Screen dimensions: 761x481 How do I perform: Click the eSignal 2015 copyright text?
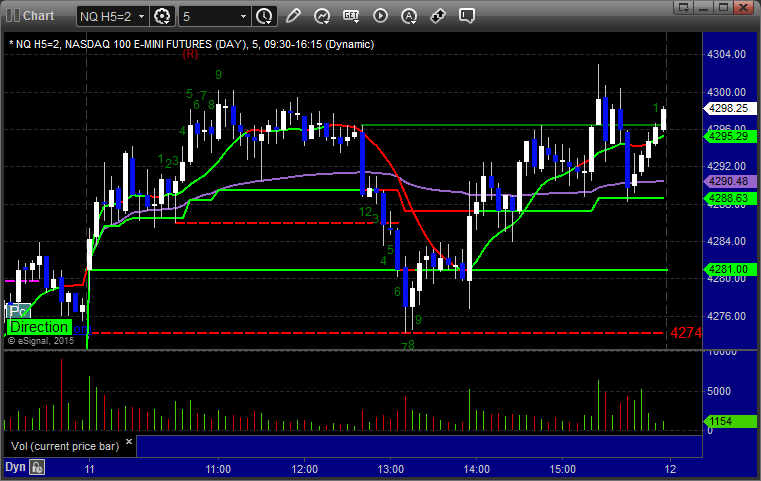(41, 341)
